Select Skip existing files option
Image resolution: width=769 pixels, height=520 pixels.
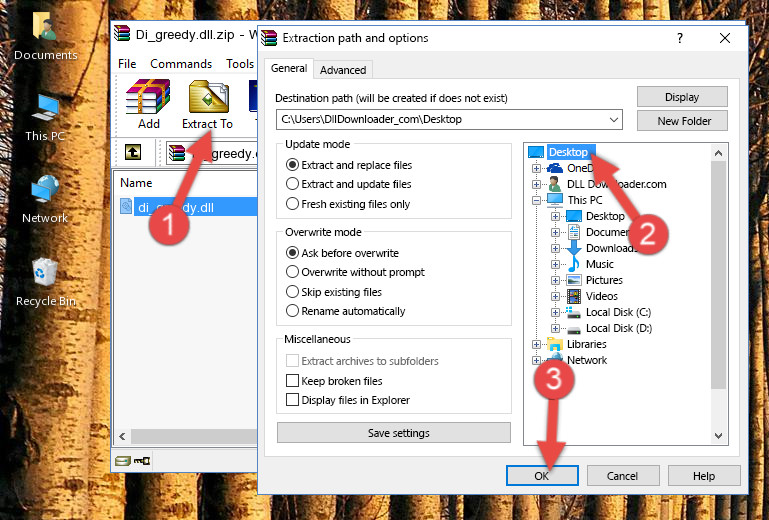(292, 291)
